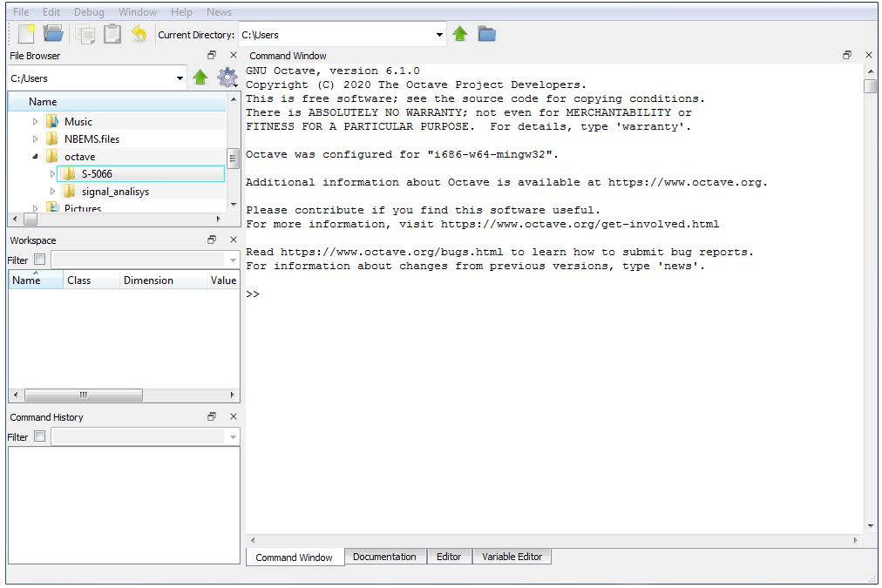Enable the Command History filter checkbox
The width and height of the screenshot is (882, 588).
tap(40, 436)
